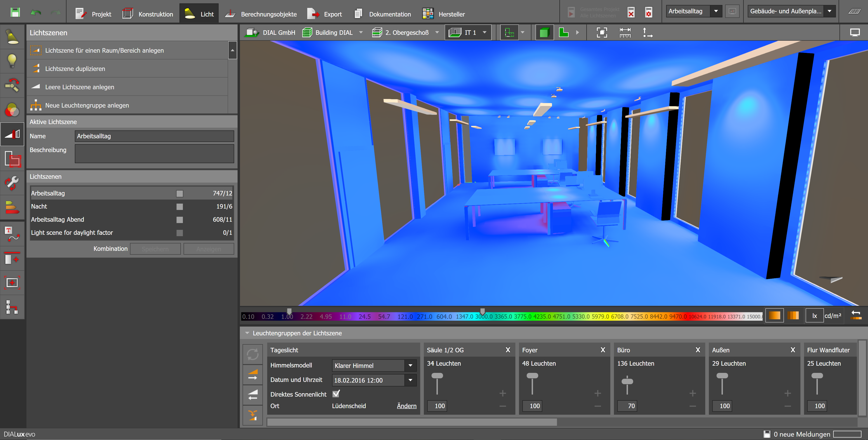Image resolution: width=868 pixels, height=440 pixels.
Task: Click Lichtszene duplizieren
Action: 75,69
